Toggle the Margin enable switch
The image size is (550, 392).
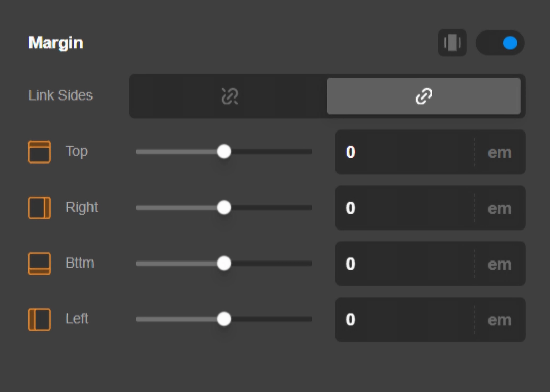pos(500,43)
